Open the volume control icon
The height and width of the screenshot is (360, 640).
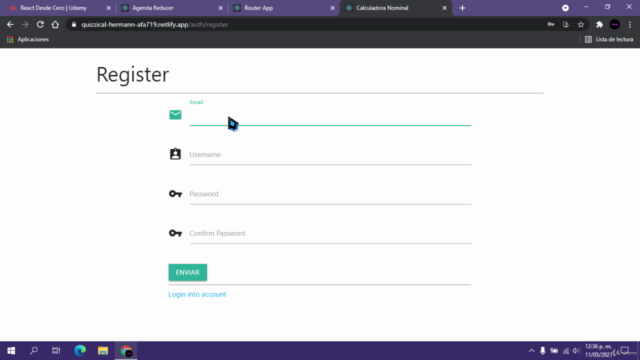point(576,351)
